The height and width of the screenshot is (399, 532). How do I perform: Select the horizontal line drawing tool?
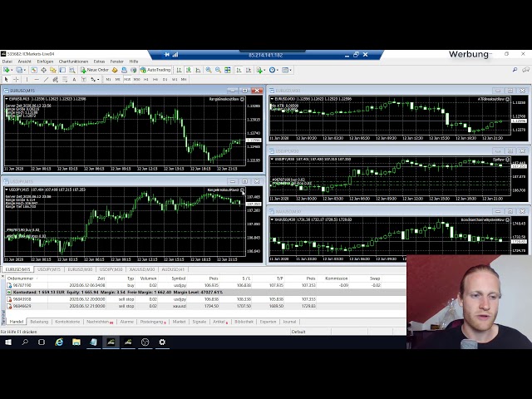click(36, 79)
